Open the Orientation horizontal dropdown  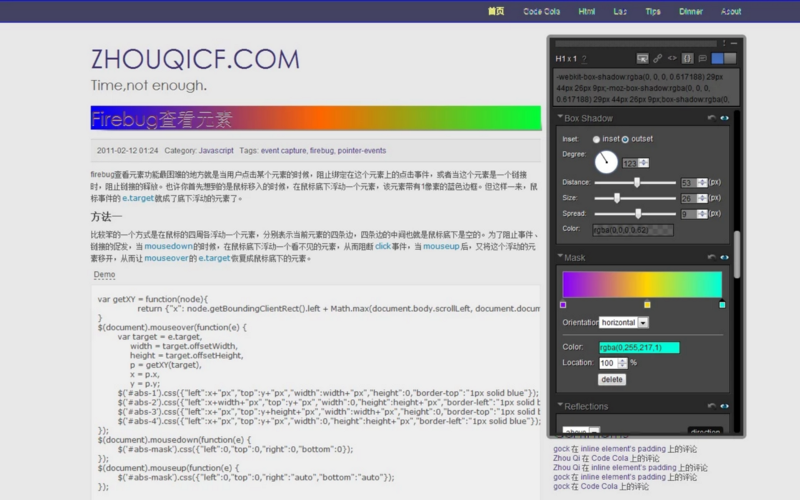(623, 322)
